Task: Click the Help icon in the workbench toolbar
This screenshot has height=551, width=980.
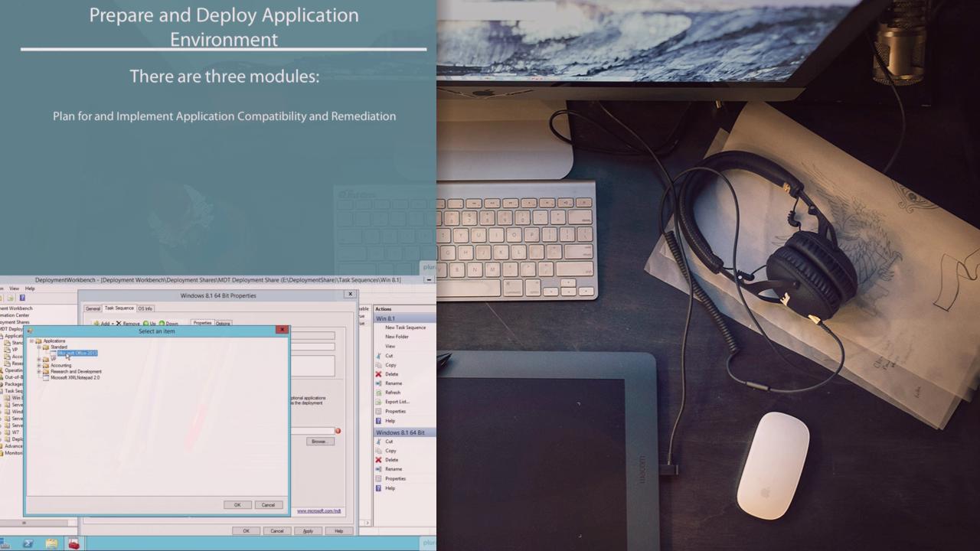Action: 22,298
